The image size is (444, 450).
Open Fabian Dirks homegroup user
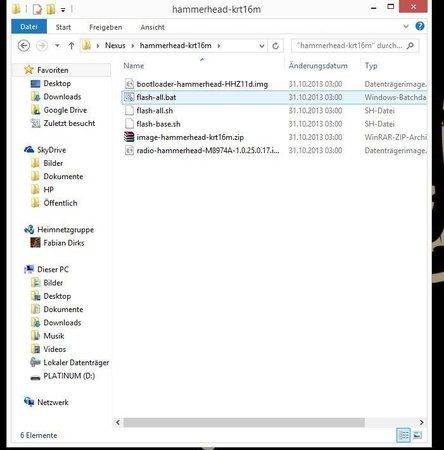tap(64, 243)
